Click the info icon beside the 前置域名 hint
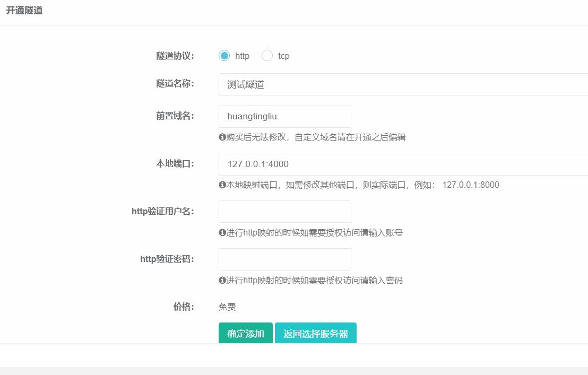 [x=221, y=136]
